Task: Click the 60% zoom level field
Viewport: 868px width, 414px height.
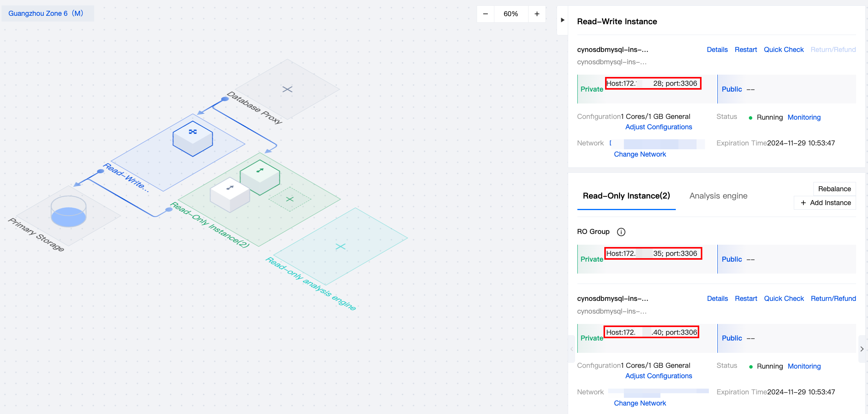Action: pos(510,14)
